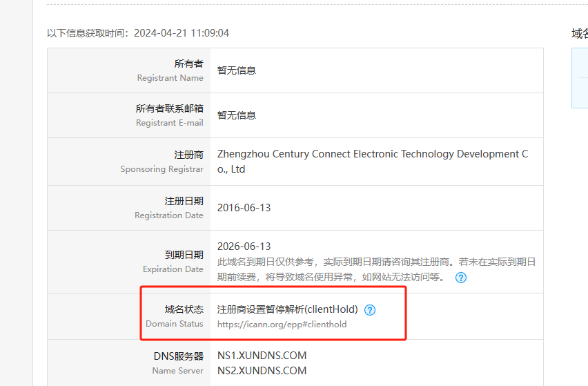588x386 pixels.
Task: Select the Zhengzhou Century Connect registrar name
Action: point(372,154)
